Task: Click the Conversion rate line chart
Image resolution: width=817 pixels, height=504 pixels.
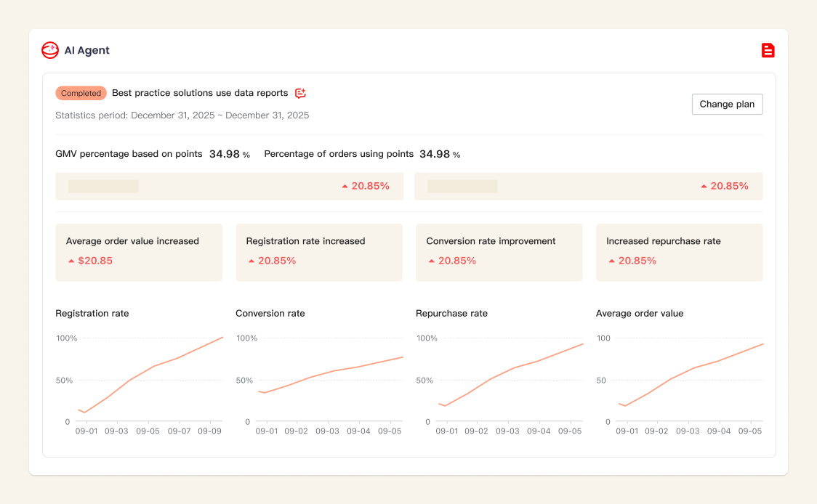Action: (x=329, y=378)
